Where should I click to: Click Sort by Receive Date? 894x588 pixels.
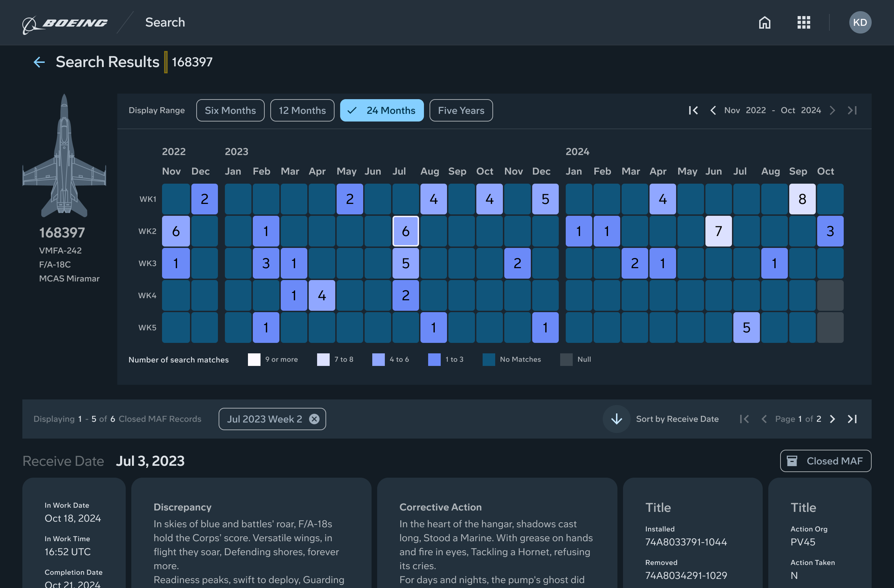[677, 419]
